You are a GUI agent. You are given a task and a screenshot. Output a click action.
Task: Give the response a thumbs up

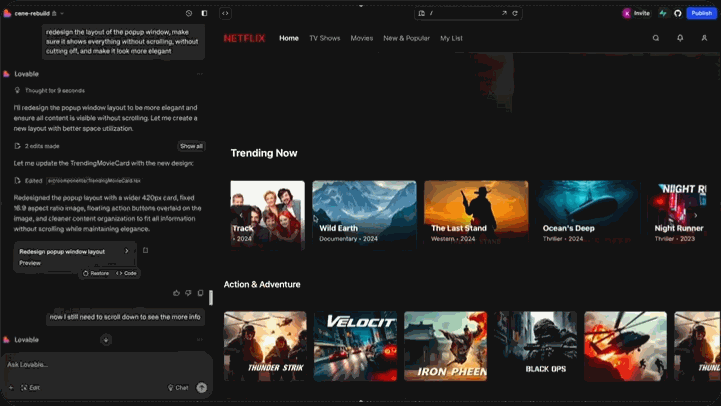[176, 293]
